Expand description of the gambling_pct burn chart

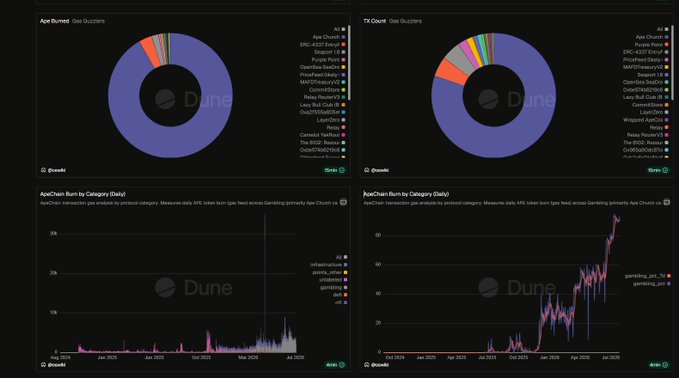coord(666,202)
